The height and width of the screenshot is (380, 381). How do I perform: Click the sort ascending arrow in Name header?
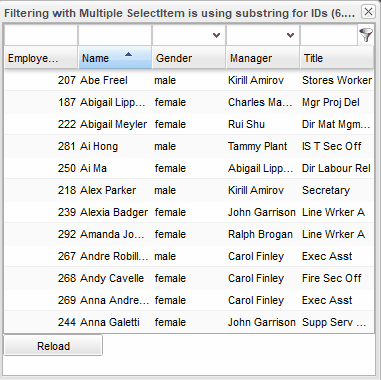click(128, 55)
